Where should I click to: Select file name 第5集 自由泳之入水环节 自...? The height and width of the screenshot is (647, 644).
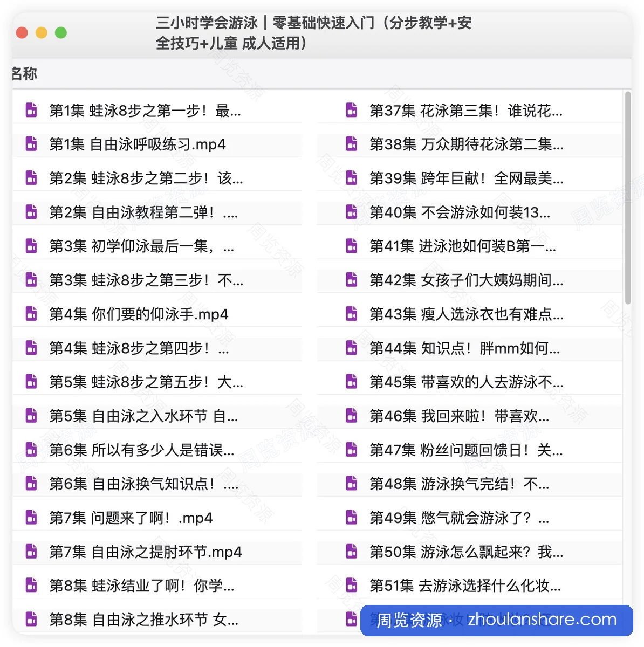[143, 416]
